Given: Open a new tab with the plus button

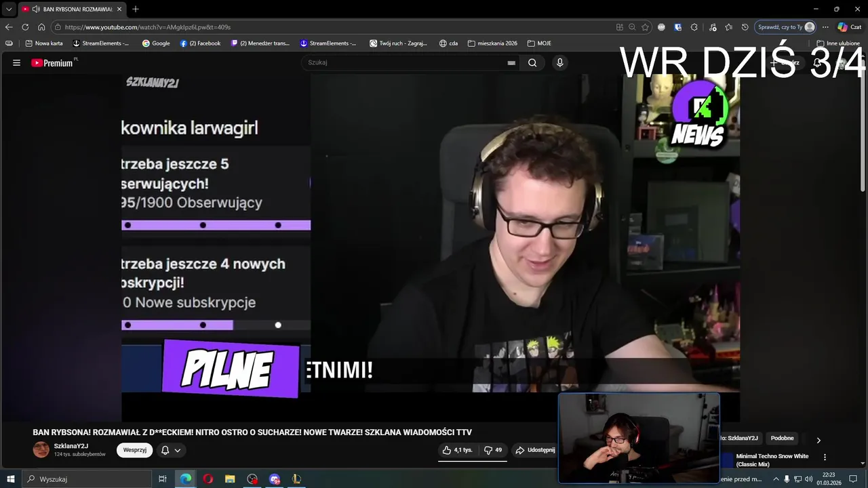Looking at the screenshot, I should (x=136, y=9).
